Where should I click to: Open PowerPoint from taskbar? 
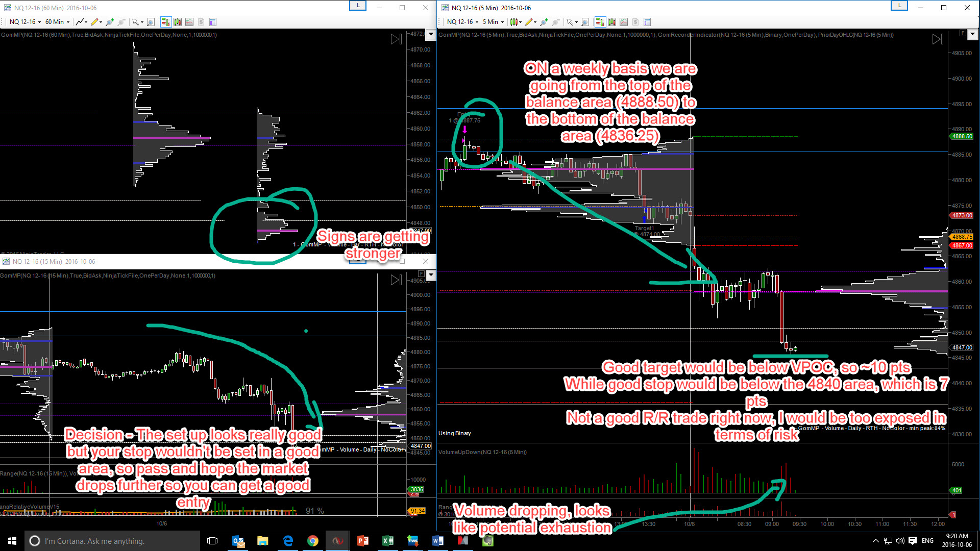coord(363,541)
